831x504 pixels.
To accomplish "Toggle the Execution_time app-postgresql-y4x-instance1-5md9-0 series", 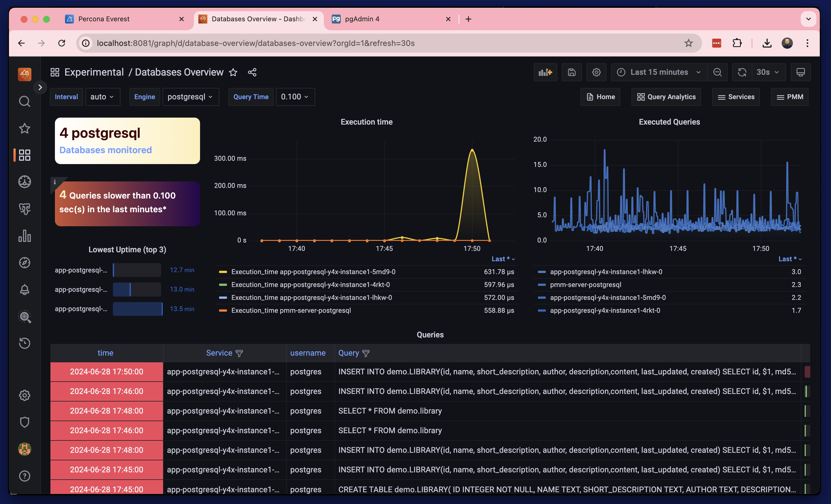I will pyautogui.click(x=313, y=271).
